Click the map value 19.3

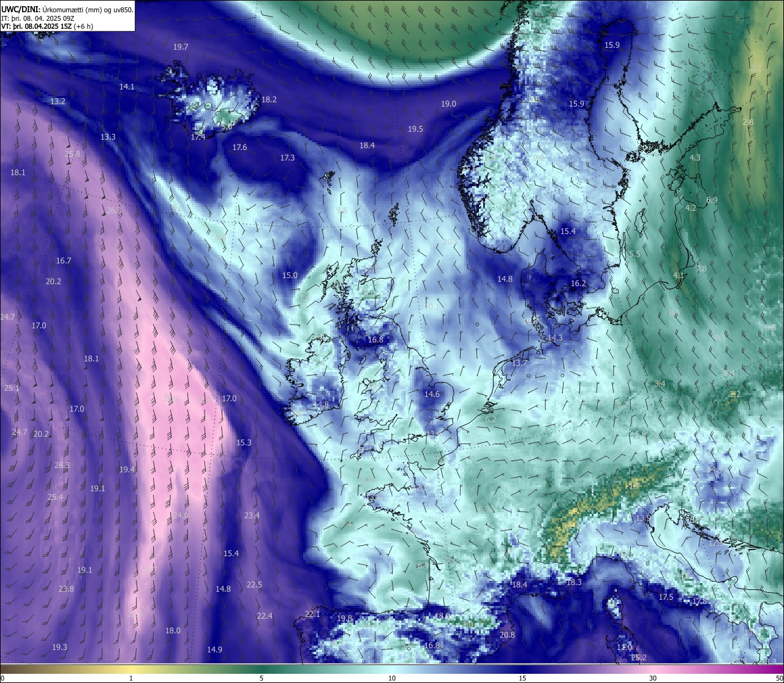[59, 647]
